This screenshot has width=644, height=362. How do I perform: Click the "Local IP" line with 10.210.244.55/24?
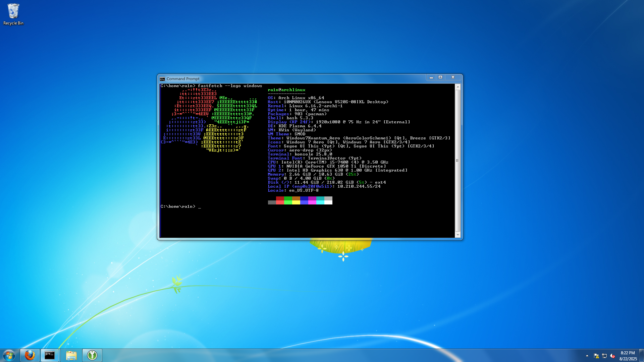coord(324,186)
